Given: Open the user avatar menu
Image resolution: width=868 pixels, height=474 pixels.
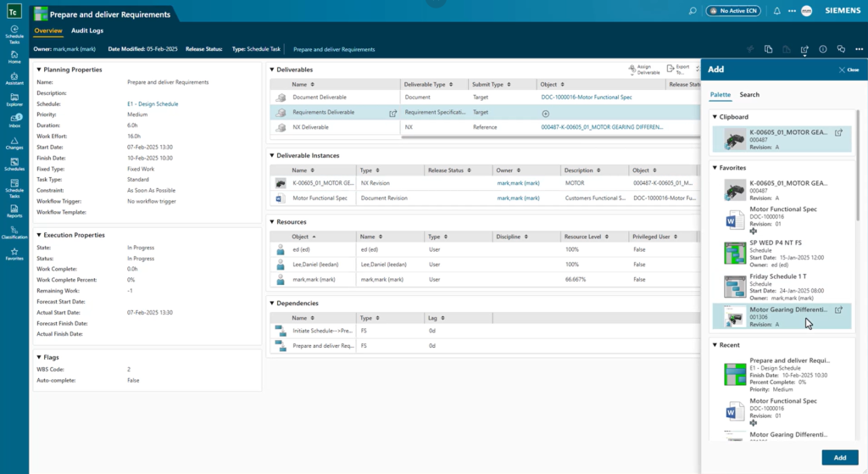Looking at the screenshot, I should click(807, 10).
